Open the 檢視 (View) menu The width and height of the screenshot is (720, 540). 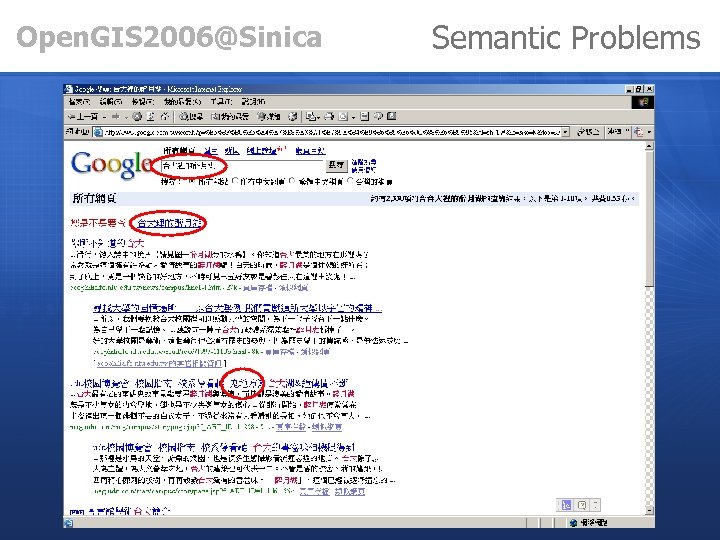click(x=142, y=101)
